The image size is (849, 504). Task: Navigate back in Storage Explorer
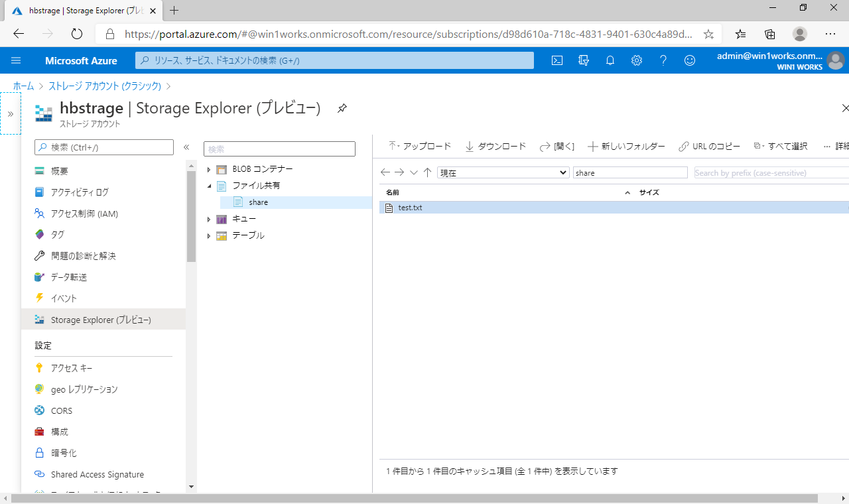coord(385,172)
